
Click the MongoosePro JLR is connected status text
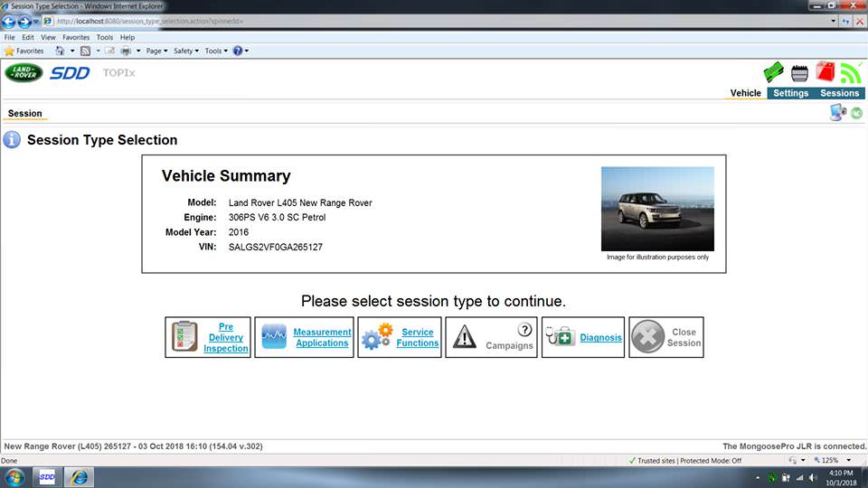pyautogui.click(x=795, y=446)
